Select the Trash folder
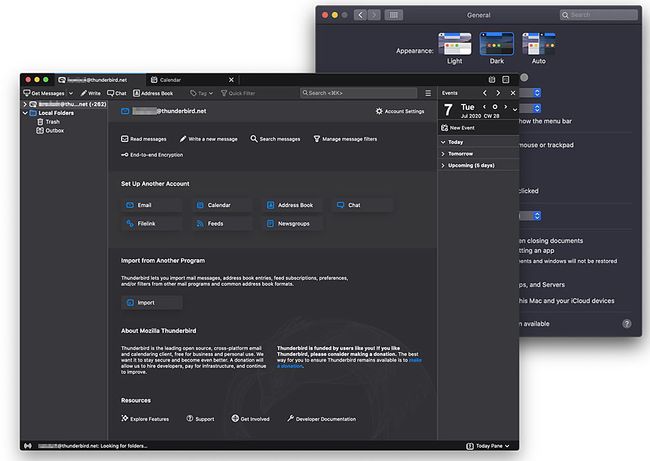 pyautogui.click(x=49, y=122)
